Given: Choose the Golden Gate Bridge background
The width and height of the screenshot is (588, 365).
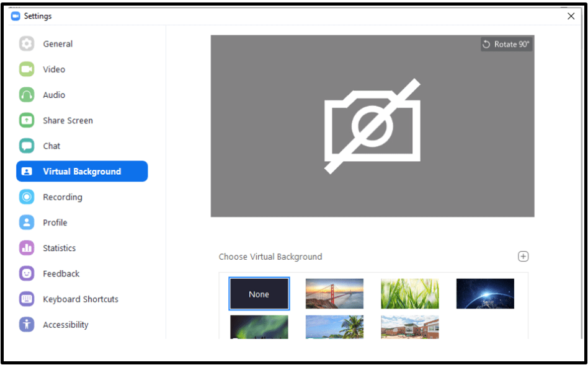Looking at the screenshot, I should click(334, 294).
